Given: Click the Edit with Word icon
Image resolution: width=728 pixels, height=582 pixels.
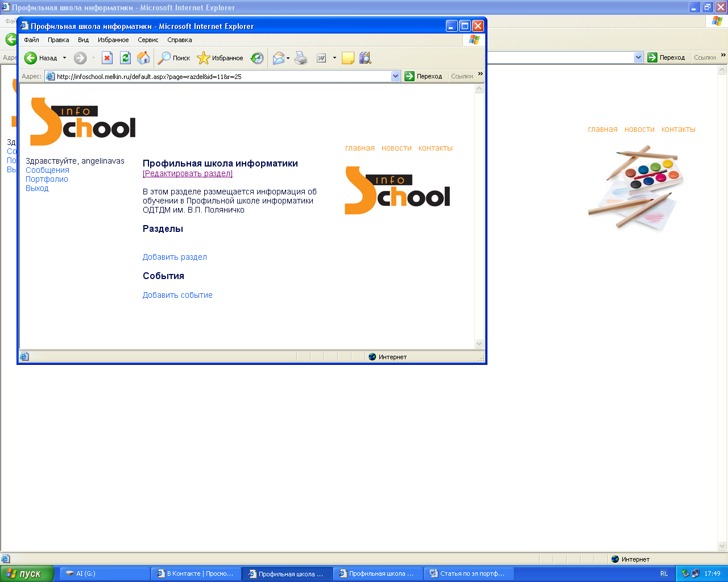Looking at the screenshot, I should (x=321, y=58).
